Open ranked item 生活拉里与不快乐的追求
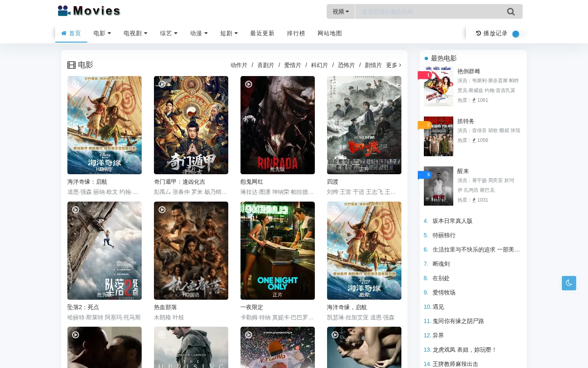This screenshot has height=368, width=588. 476,249
